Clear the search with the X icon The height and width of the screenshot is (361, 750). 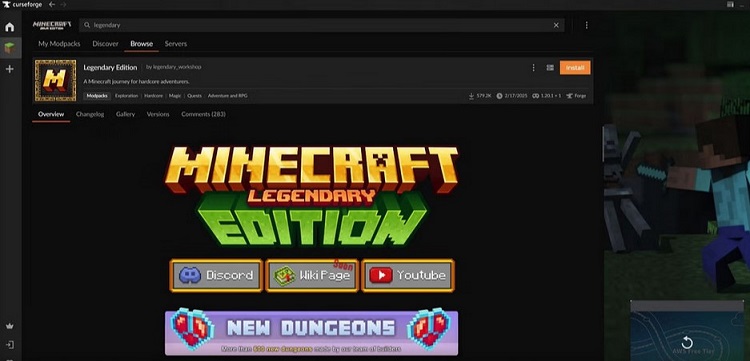[x=556, y=25]
